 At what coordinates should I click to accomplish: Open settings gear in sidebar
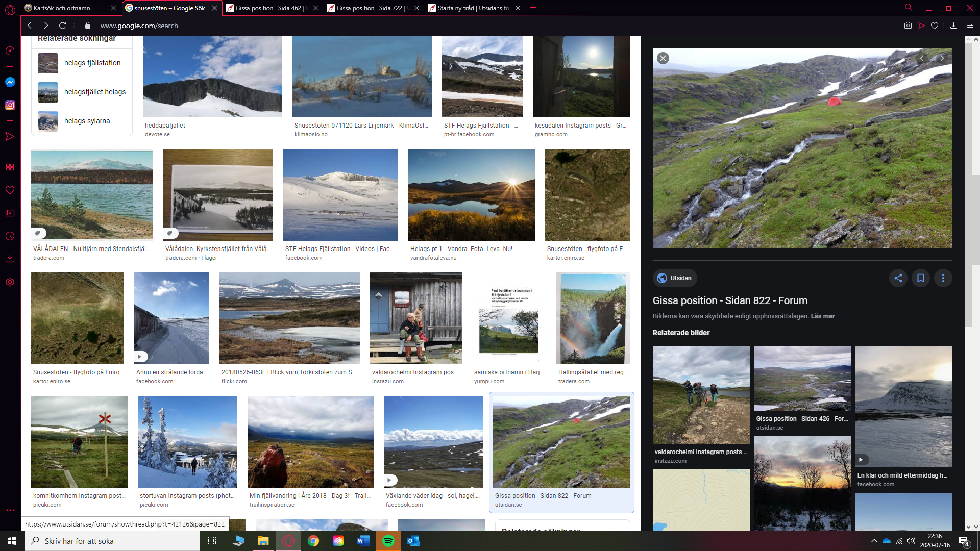click(x=10, y=282)
